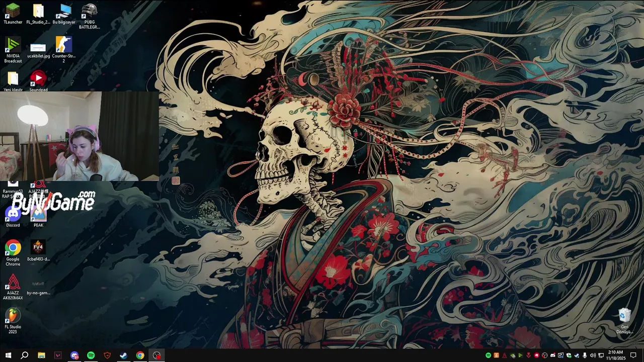Select the Discord desktop shortcut
Viewport: 644px width, 362px height.
[x=13, y=216]
